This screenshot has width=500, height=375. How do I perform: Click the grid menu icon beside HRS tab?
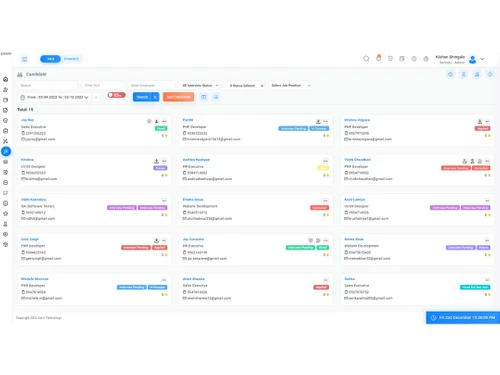[x=25, y=59]
